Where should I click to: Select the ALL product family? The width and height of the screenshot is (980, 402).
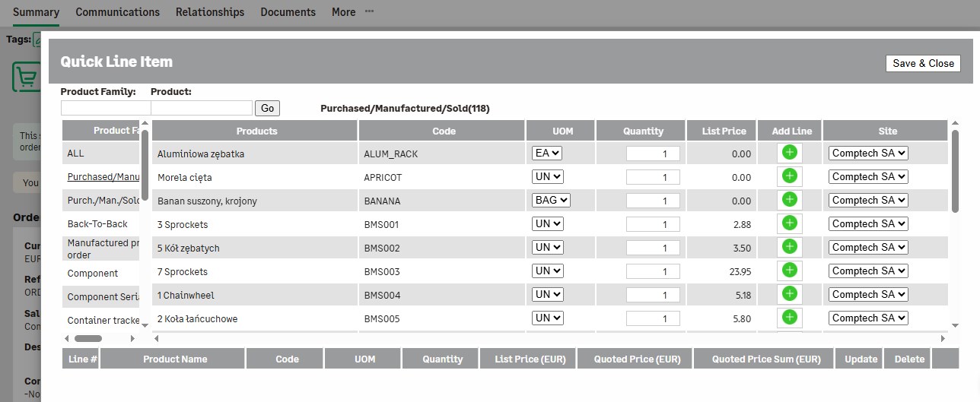coord(75,153)
